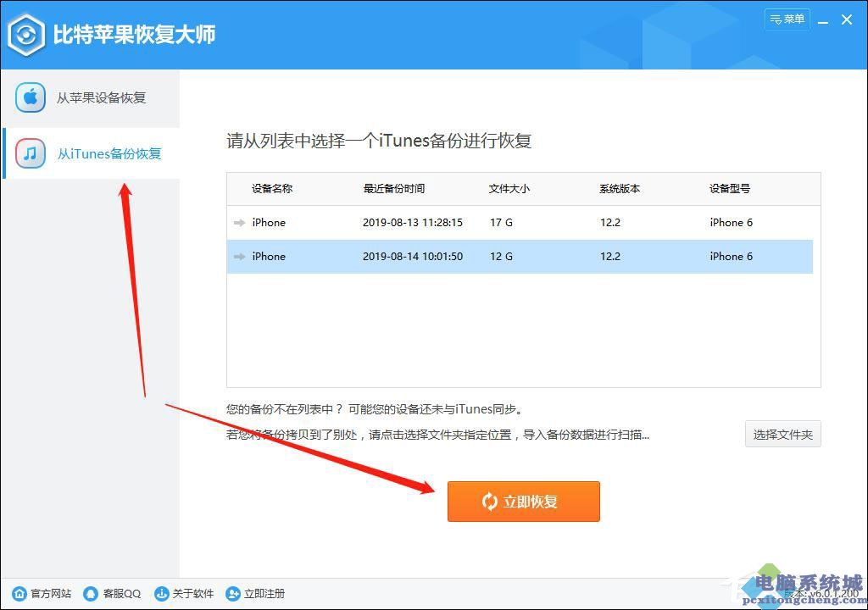The width and height of the screenshot is (868, 610).
Task: Select 从苹果设备恢复 sidebar tab
Action: click(91, 98)
